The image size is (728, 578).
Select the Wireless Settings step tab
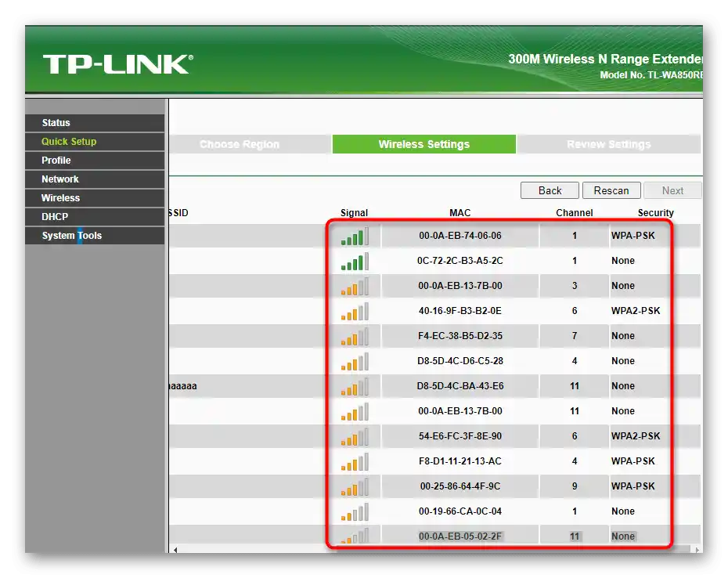424,144
